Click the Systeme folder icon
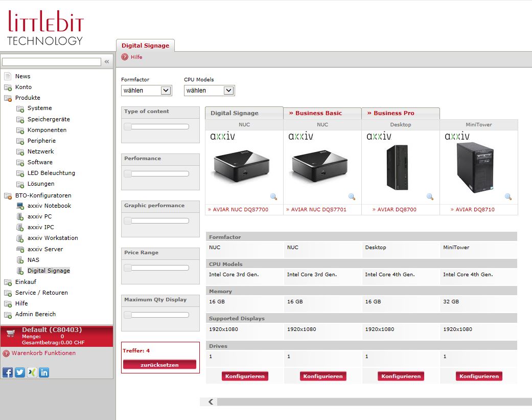Screen dimensions: 532x420 tap(20, 108)
